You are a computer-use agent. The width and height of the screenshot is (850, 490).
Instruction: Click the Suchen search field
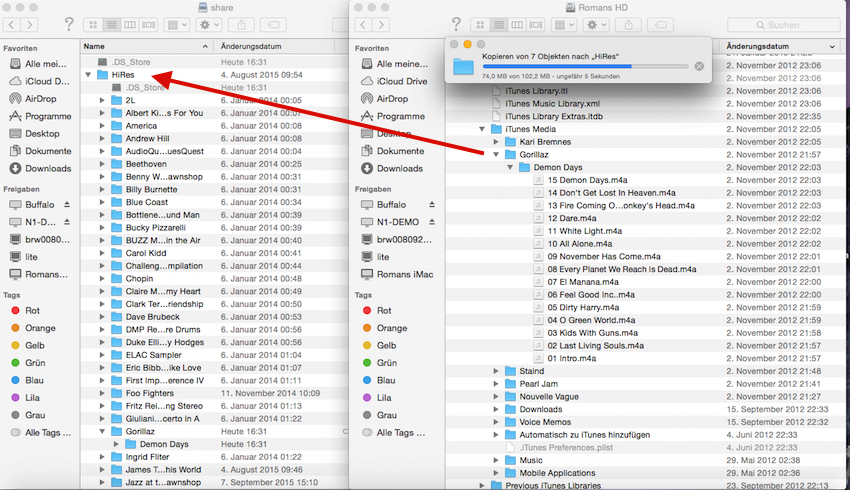pos(784,25)
